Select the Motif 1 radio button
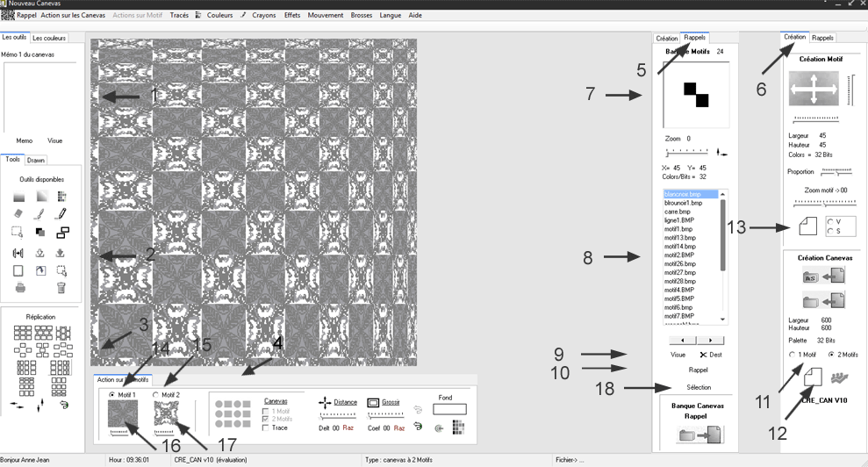Viewport: 868px width, 467px height. click(111, 395)
